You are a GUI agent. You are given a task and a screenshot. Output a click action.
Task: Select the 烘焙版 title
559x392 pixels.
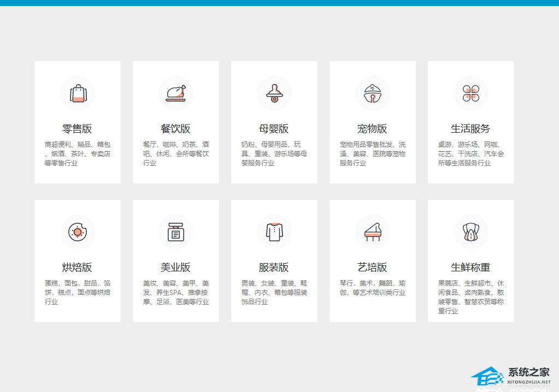78,267
